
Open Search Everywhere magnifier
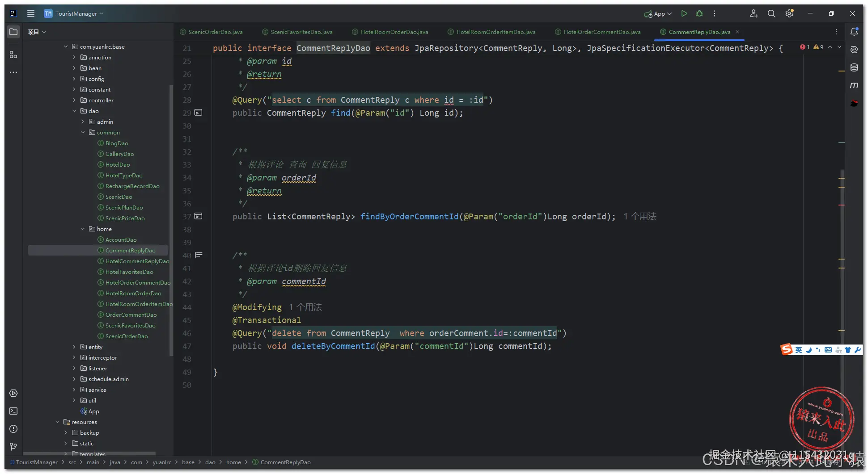tap(771, 13)
